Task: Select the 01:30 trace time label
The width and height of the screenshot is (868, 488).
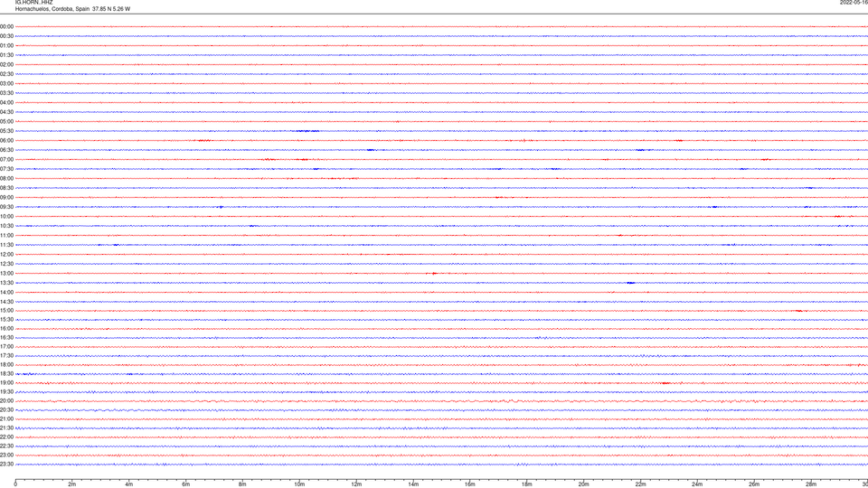Action: 6,55
